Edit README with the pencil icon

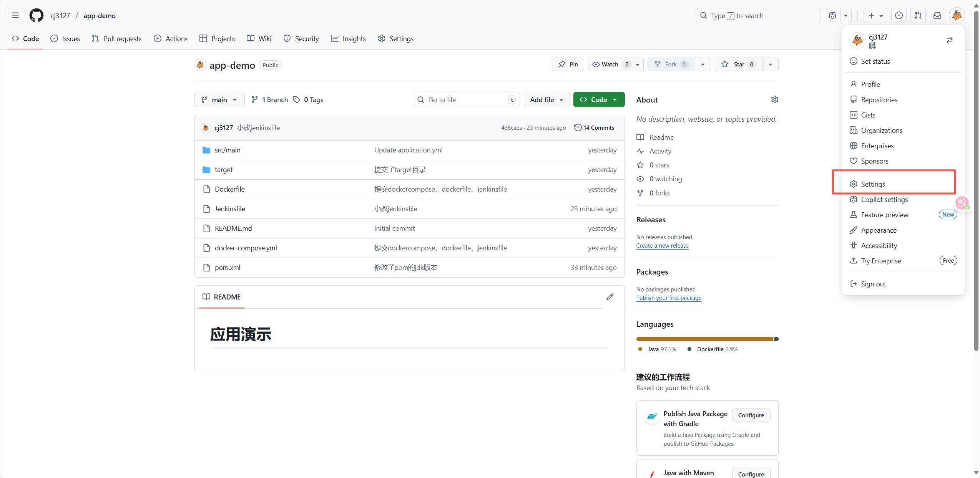coord(610,297)
